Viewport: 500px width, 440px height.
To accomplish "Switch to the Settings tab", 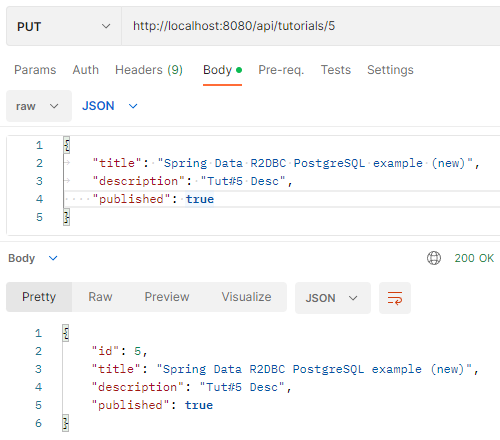I will 390,70.
